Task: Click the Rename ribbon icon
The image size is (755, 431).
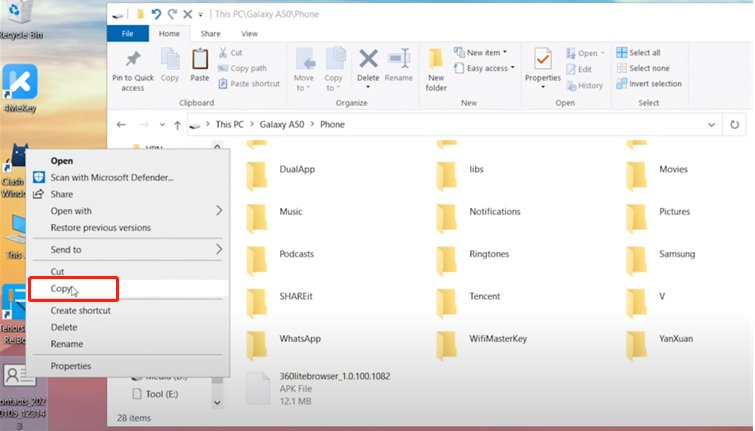Action: tap(399, 59)
